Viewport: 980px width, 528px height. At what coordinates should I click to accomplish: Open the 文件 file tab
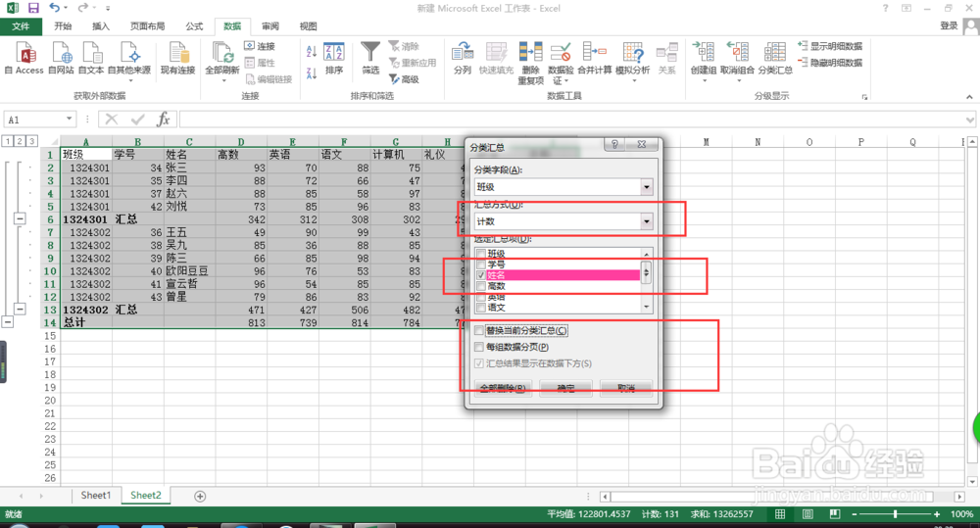(21, 26)
